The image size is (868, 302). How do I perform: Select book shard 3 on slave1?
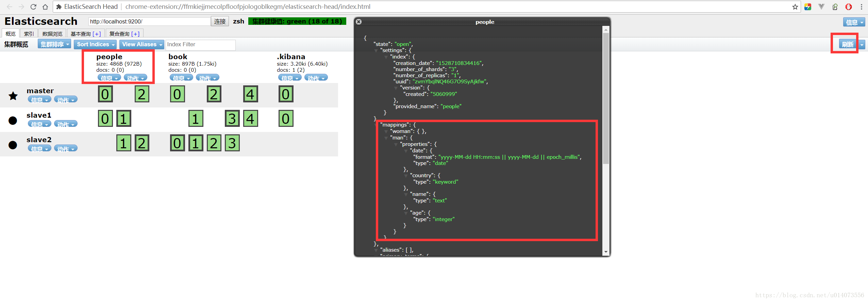[232, 119]
